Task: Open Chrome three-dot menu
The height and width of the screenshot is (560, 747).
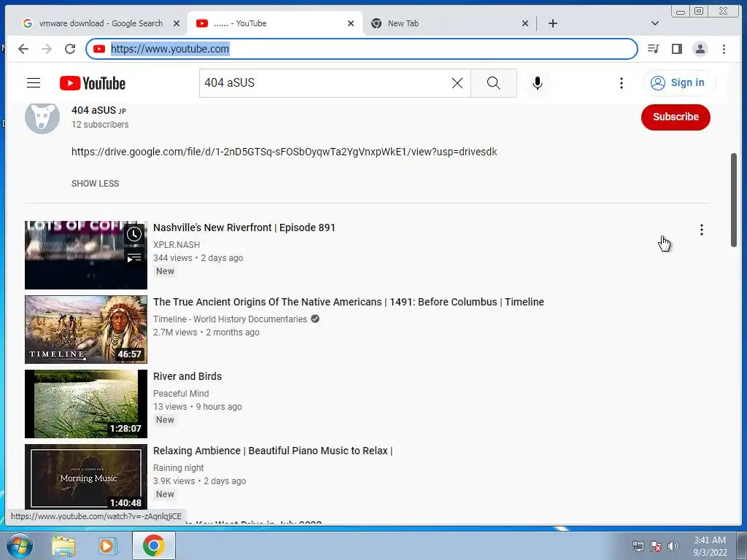Action: click(x=724, y=49)
